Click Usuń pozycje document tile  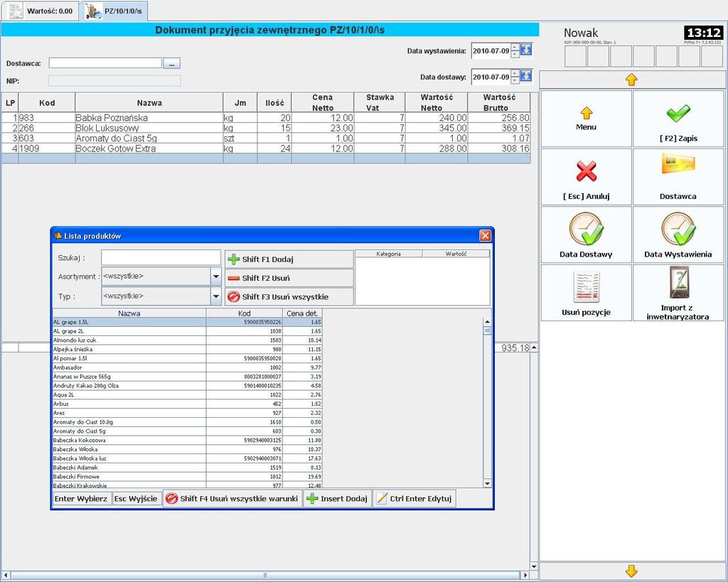(586, 293)
